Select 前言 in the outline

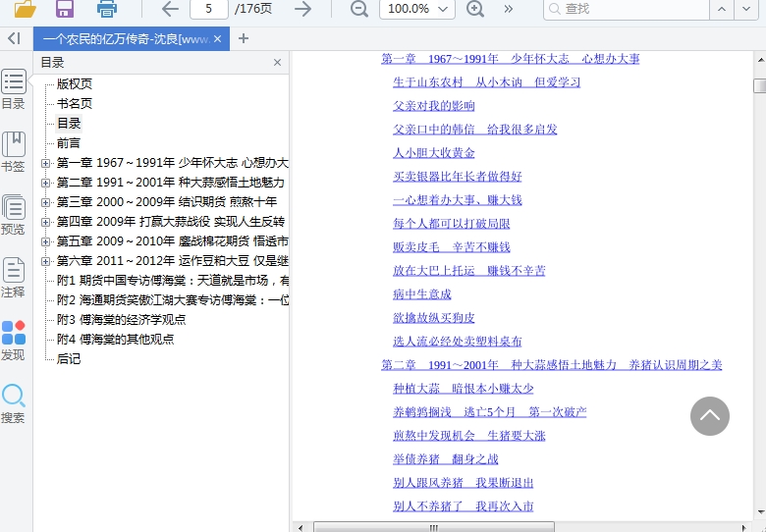click(69, 143)
